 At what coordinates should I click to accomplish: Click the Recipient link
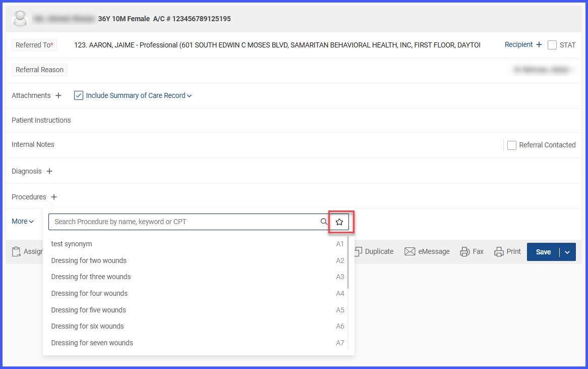pos(518,44)
